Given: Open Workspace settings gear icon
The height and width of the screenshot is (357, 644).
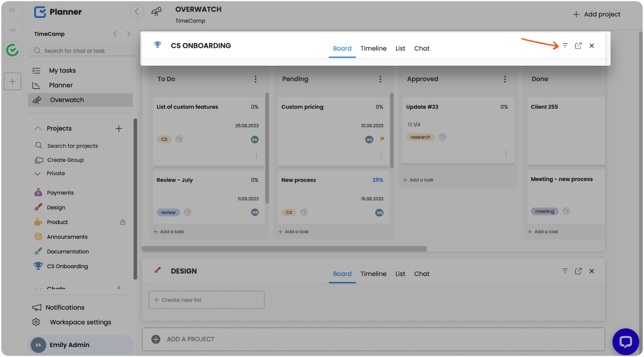Looking at the screenshot, I should 36,322.
